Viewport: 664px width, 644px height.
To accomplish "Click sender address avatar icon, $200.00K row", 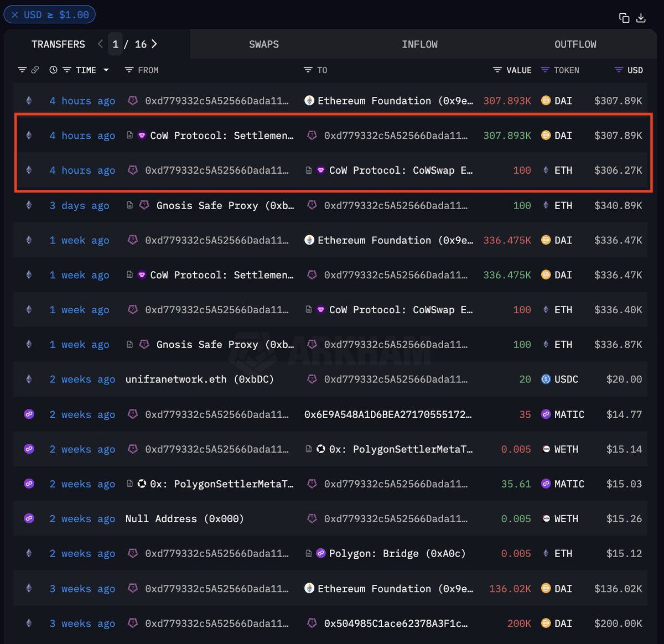I will (x=133, y=623).
